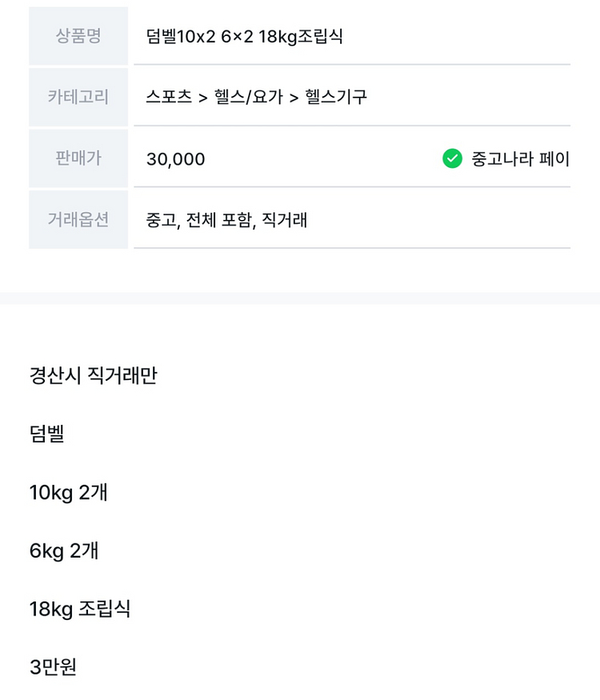Click the green Joonggonara Pay checkmark icon

(452, 158)
